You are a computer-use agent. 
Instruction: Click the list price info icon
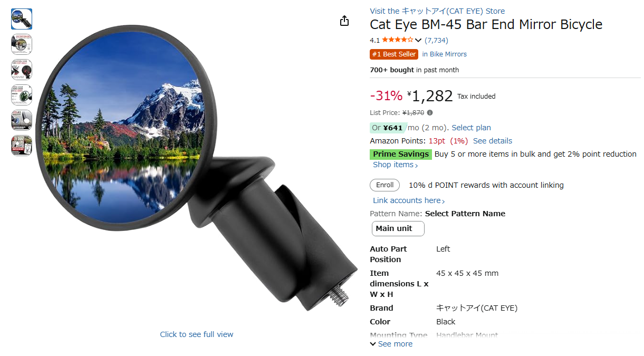430,113
